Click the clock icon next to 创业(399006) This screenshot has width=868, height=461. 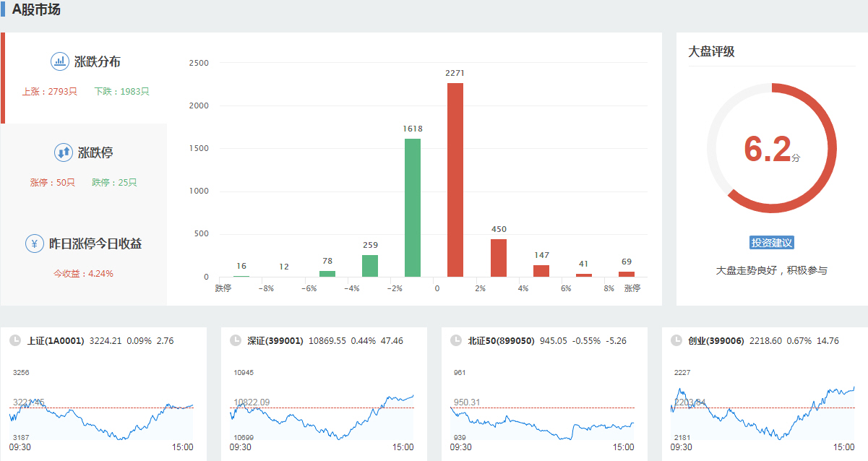[x=676, y=340]
